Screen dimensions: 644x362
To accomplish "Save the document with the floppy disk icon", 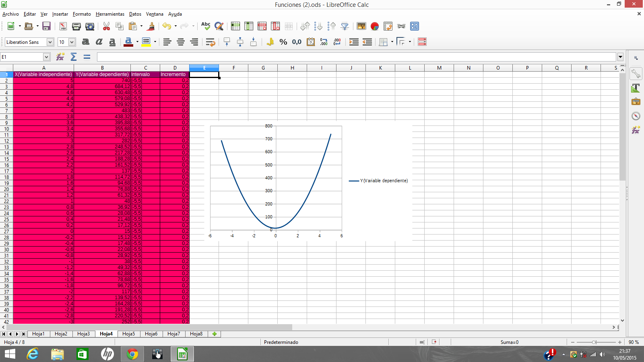I will 46,26.
